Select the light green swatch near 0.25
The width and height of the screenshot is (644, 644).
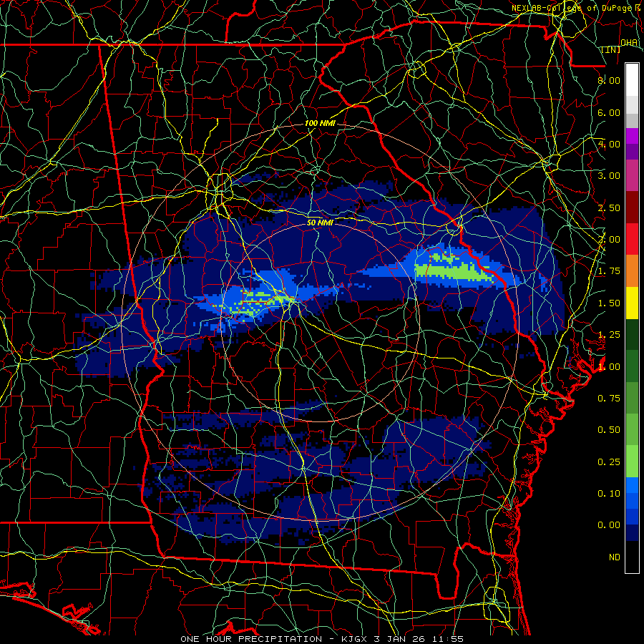click(x=632, y=462)
